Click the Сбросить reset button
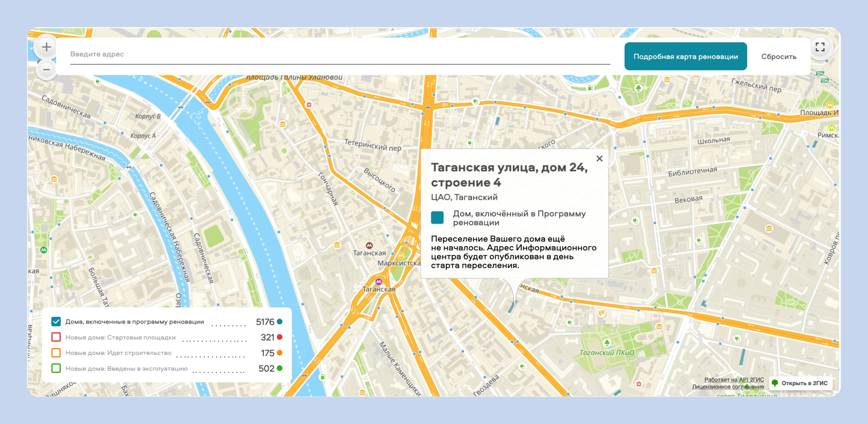Screen dimensions: 868x424 click(778, 57)
